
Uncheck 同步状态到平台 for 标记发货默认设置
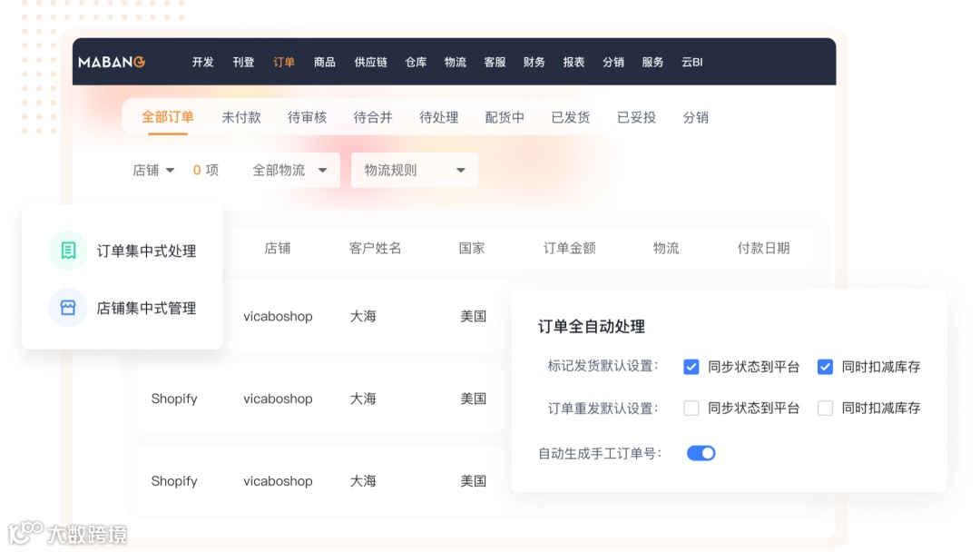[691, 367]
